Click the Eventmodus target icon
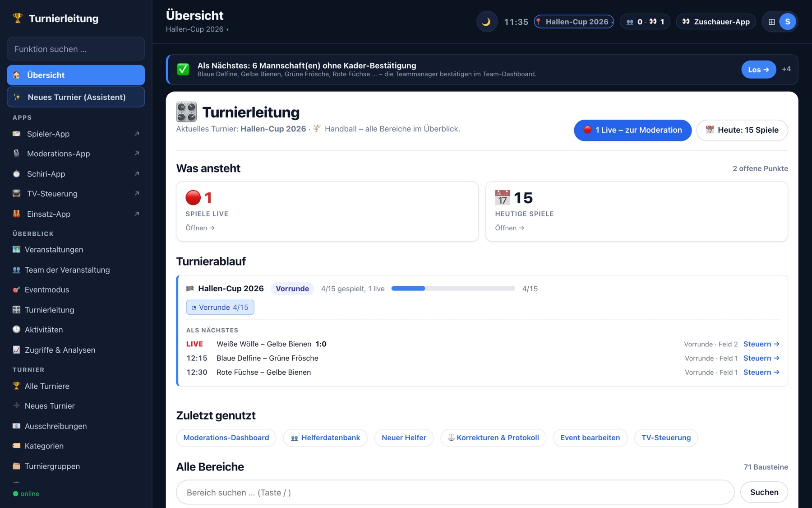Viewport: 812px width, 508px height. [x=17, y=290]
